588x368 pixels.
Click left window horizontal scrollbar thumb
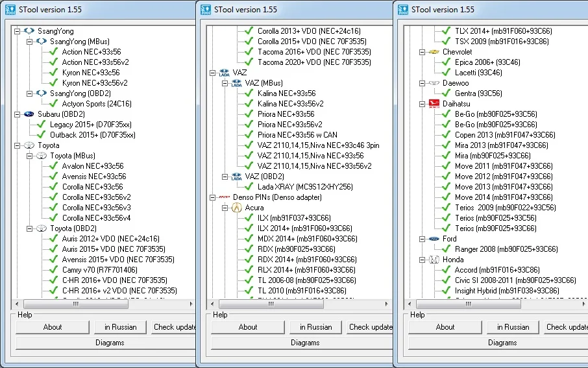76,304
